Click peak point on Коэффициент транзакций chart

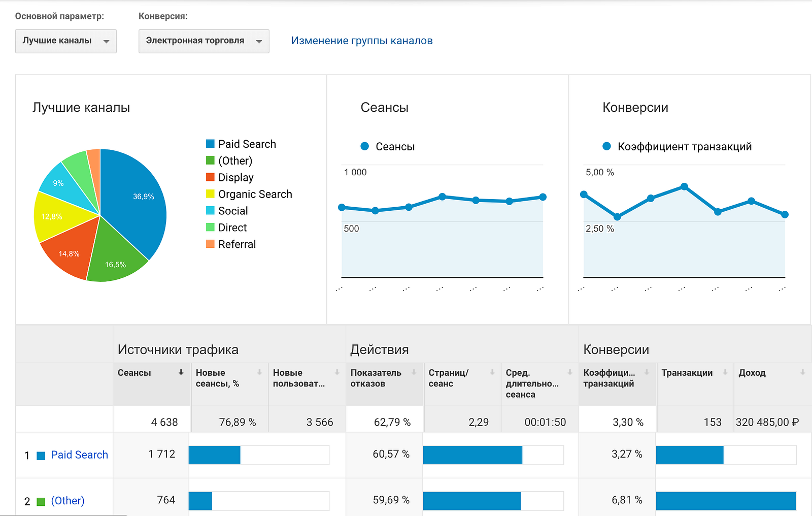pyautogui.click(x=684, y=186)
